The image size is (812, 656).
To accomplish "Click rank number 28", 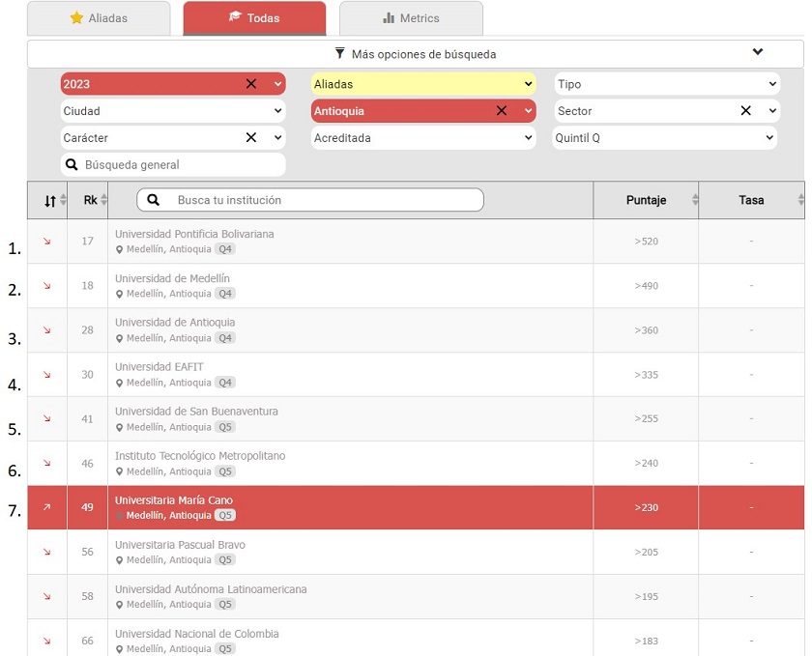I will point(88,330).
